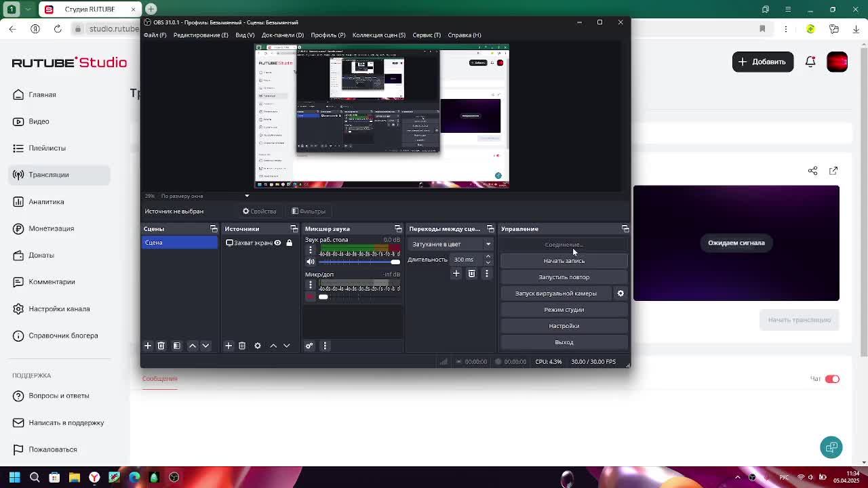Open the Редактирование menu in OBS
868x488 pixels.
point(201,35)
